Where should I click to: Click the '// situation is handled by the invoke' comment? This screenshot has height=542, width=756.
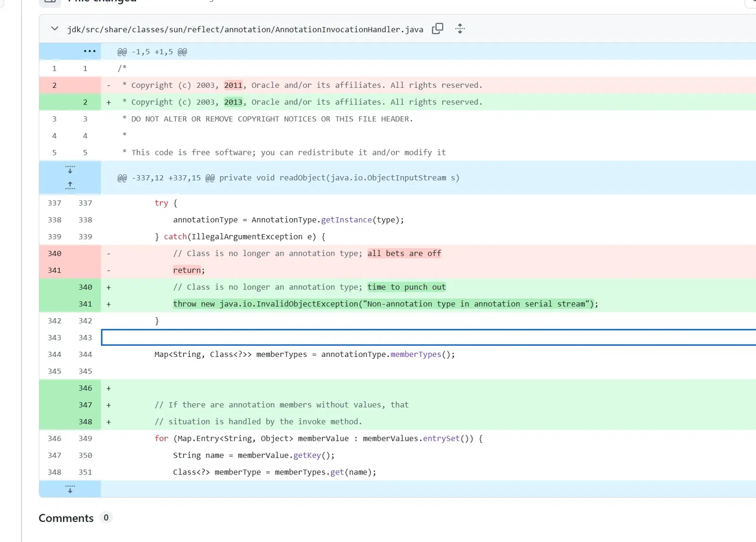(258, 422)
